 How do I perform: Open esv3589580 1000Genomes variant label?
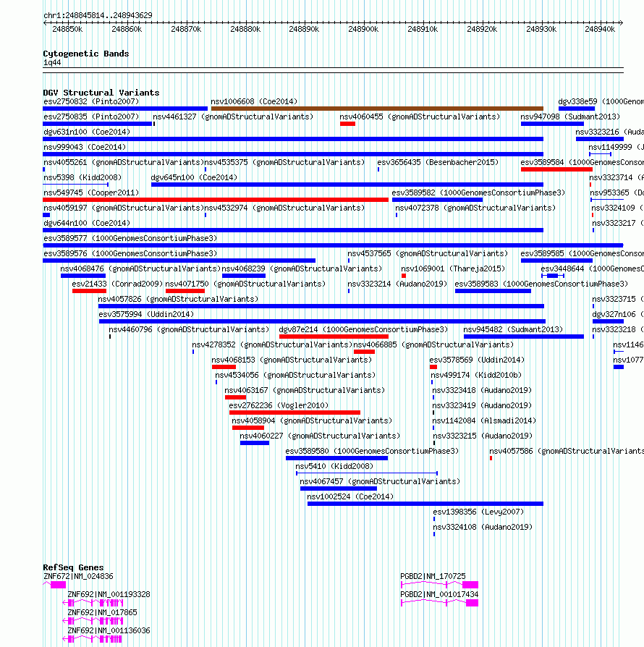(372, 452)
